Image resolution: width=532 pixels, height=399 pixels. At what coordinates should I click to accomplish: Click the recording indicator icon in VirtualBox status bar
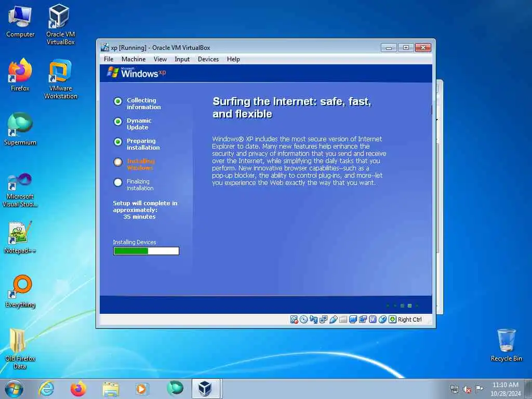[363, 320]
